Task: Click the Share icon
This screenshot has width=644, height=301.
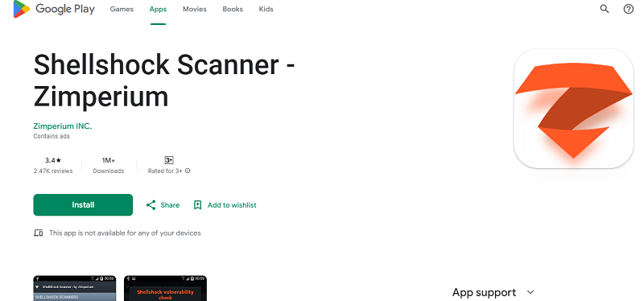Action: coord(151,205)
